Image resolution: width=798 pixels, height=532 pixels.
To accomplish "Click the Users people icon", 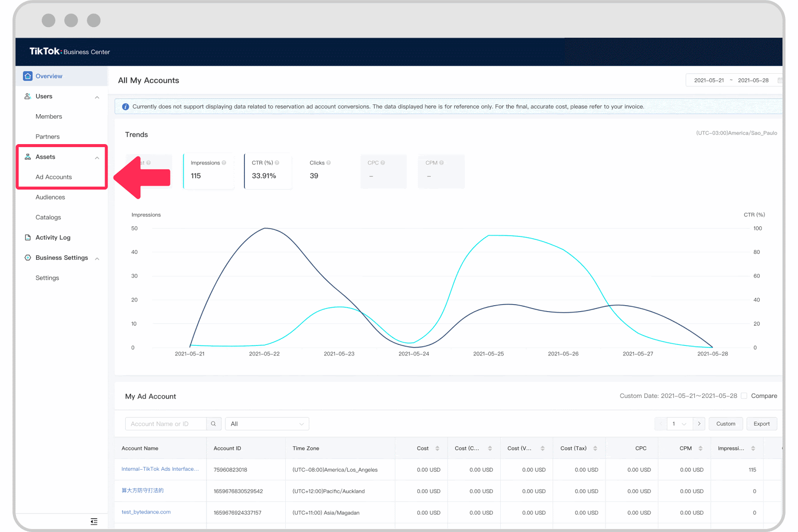I will (27, 96).
